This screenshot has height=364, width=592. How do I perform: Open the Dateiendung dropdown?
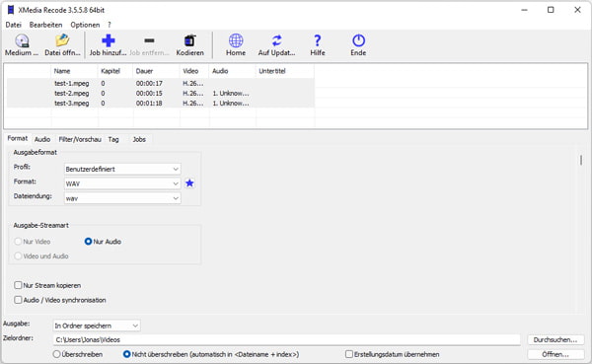pos(122,198)
